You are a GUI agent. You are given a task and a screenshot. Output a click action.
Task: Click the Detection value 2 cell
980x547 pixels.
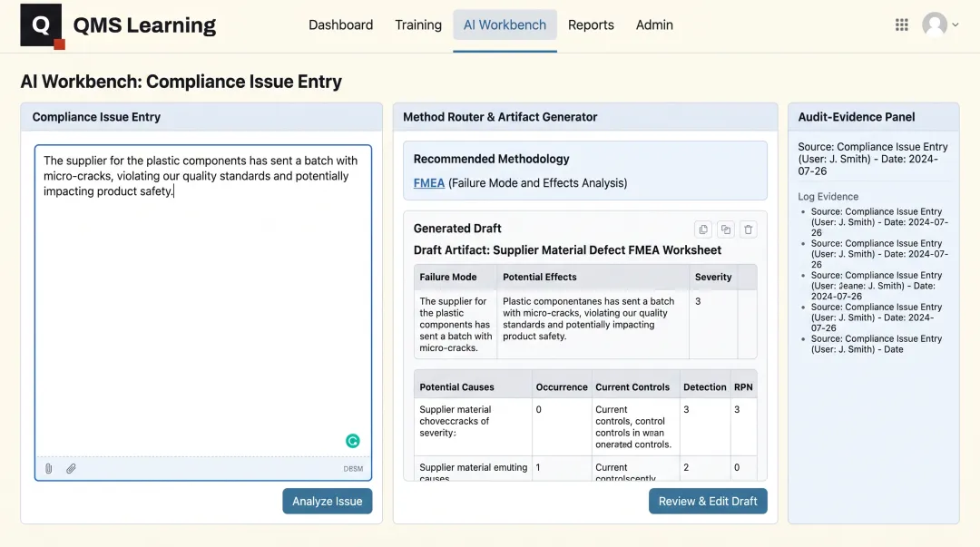704,469
